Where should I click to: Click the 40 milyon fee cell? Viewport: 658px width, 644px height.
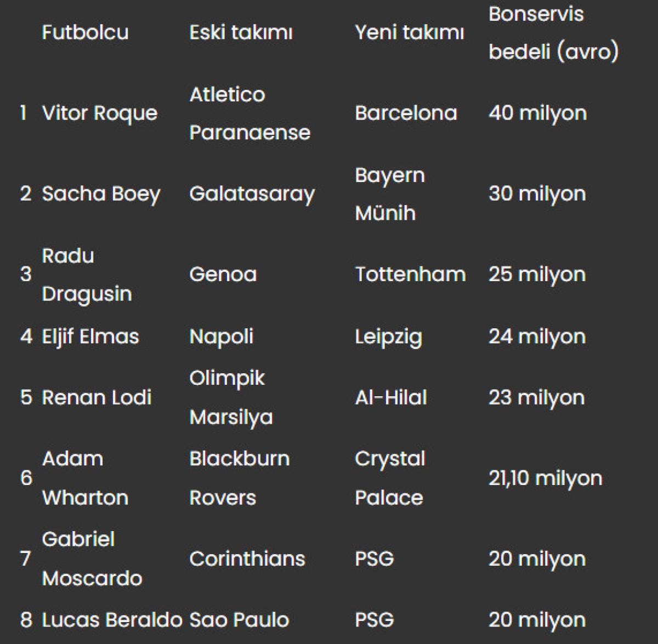click(x=537, y=113)
